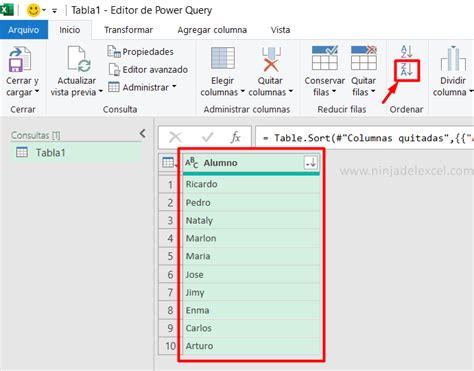Switch to the Agregar columna tab
The height and width of the screenshot is (371, 474).
(212, 30)
